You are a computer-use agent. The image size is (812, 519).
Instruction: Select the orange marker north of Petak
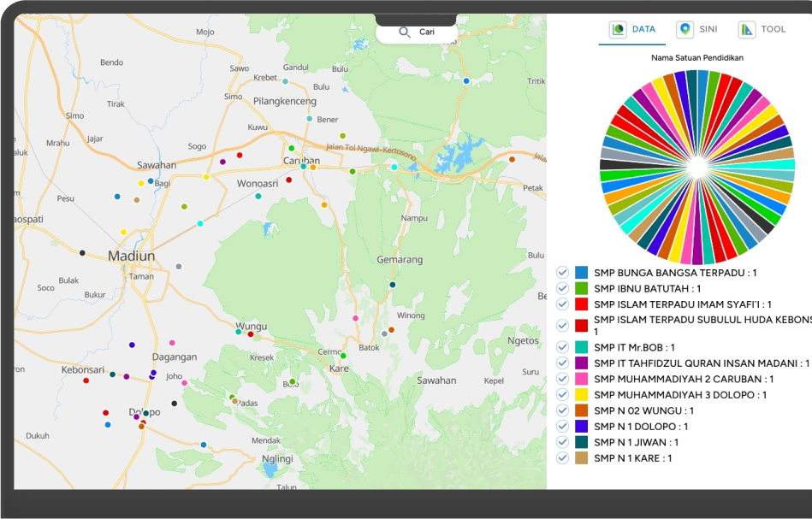512,159
